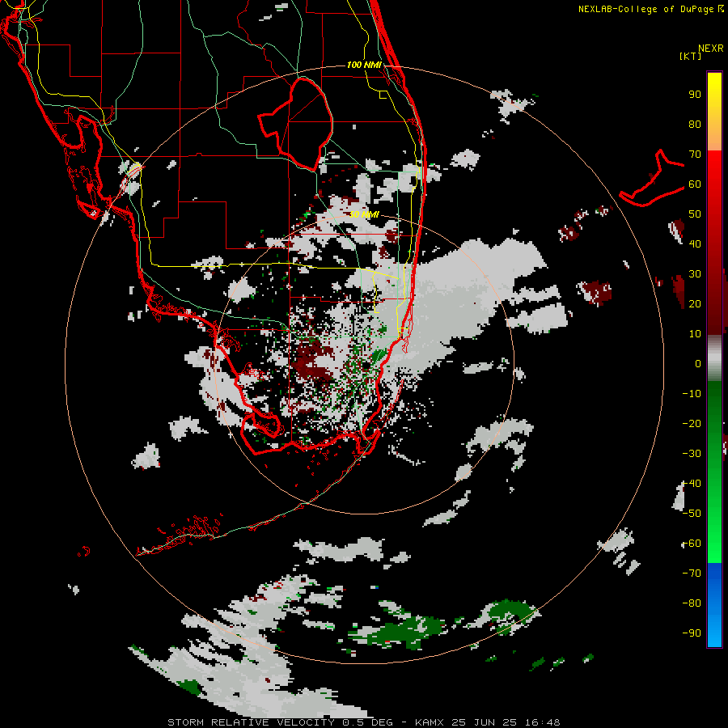This screenshot has width=728, height=728.
Task: Click the -70 value on velocity scale
Action: (692, 574)
